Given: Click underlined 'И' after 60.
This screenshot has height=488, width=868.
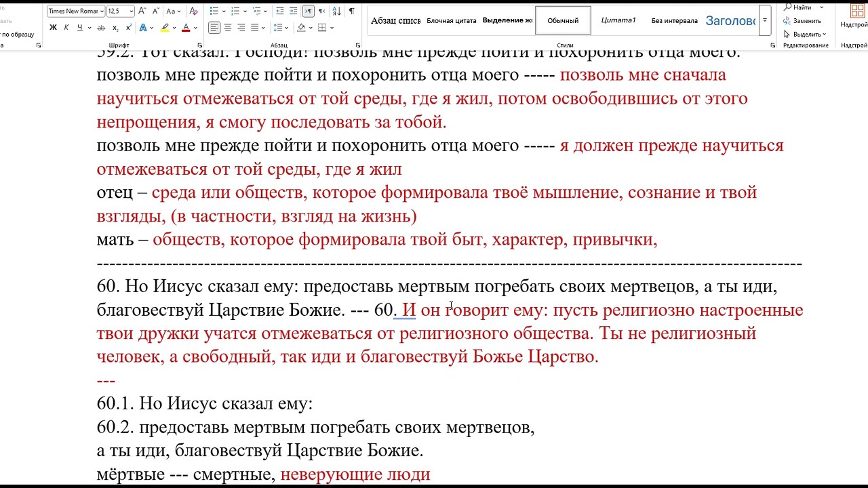Looking at the screenshot, I should click(409, 310).
